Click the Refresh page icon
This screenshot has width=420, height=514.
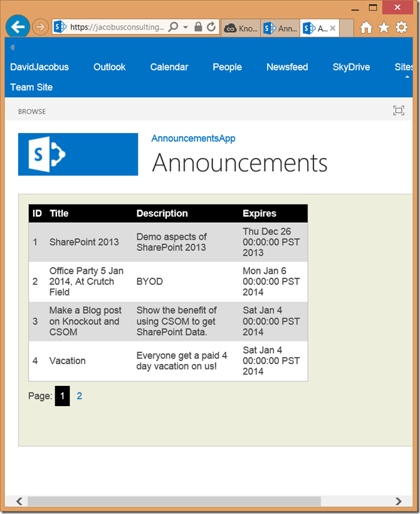point(211,27)
